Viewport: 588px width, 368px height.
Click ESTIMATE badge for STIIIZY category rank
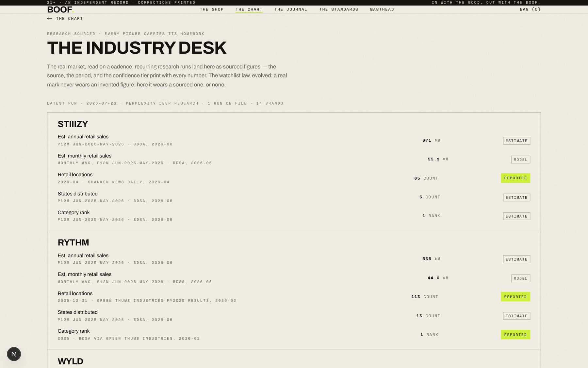[516, 216]
